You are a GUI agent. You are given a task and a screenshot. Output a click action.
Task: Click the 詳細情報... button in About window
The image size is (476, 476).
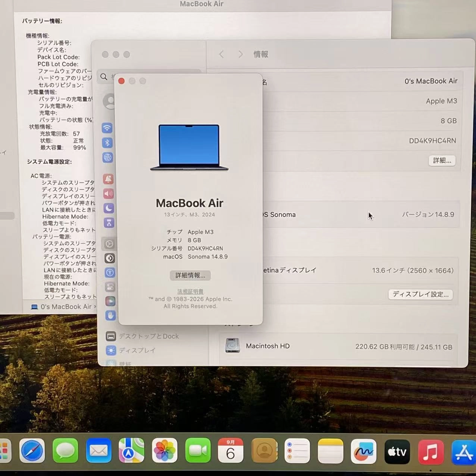(x=190, y=275)
